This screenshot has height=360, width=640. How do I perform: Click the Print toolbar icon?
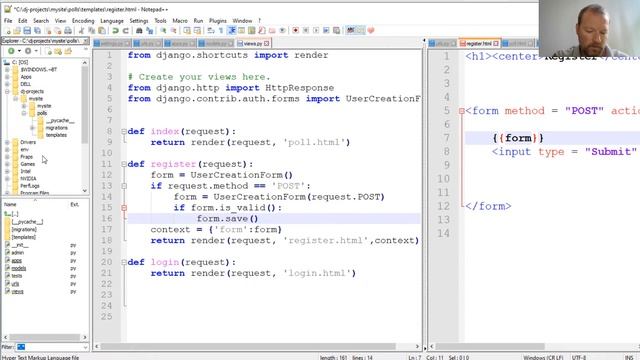(68, 31)
